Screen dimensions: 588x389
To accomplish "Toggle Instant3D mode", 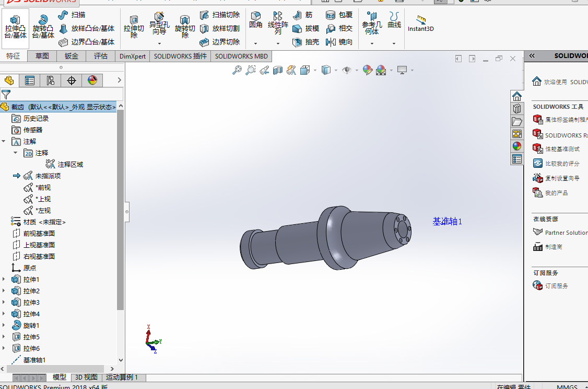I will [421, 24].
